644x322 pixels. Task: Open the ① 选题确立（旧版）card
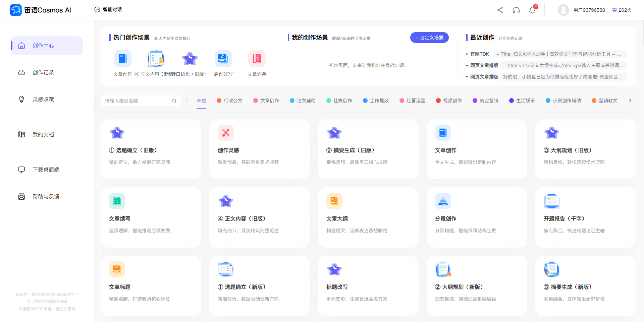point(151,149)
